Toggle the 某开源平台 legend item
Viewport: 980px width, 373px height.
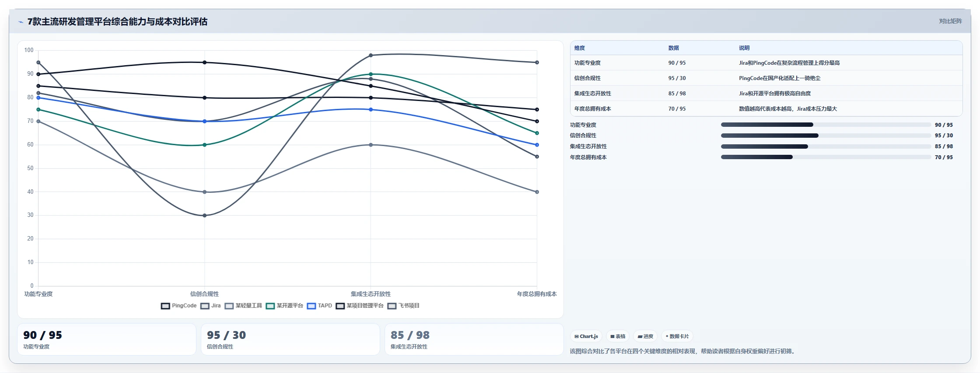tap(284, 306)
